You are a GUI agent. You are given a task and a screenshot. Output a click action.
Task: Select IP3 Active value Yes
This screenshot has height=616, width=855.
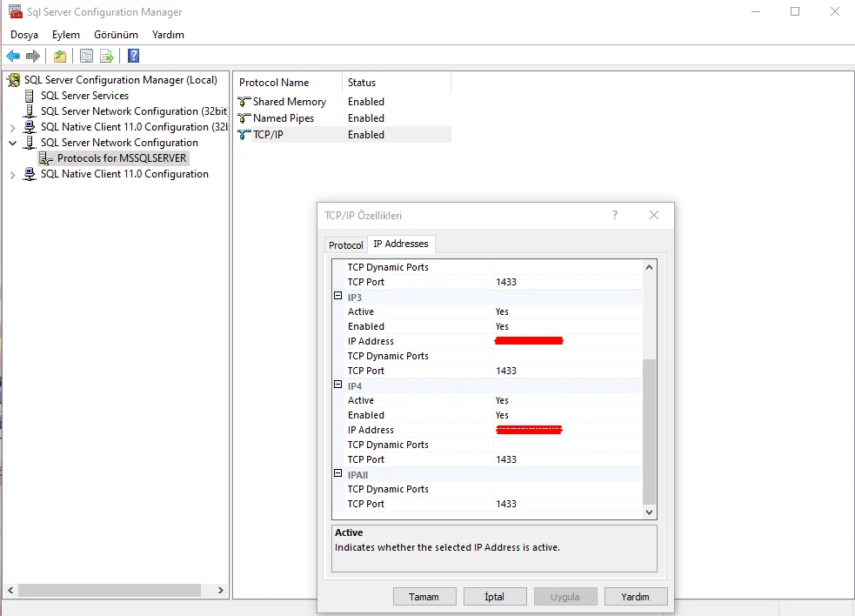tap(568, 311)
